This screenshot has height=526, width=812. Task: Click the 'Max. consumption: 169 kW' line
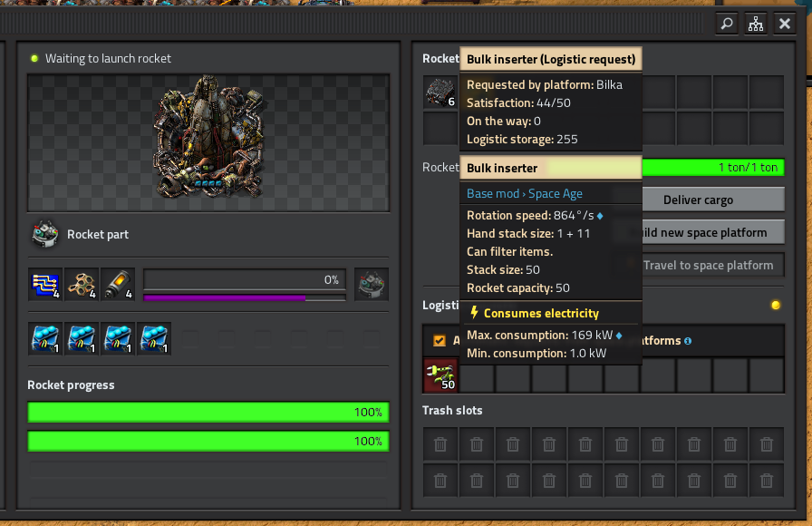[x=544, y=336]
